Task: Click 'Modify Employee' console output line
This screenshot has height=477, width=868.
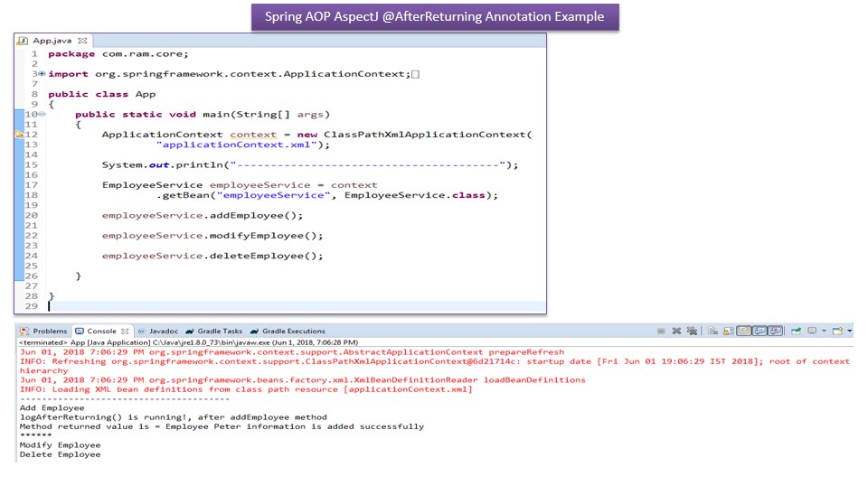Action: [61, 444]
